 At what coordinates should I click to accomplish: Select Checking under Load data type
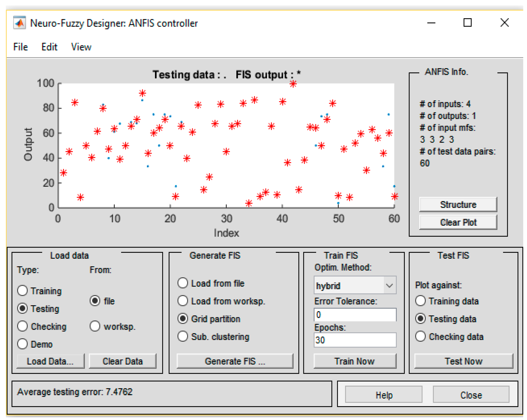(23, 326)
